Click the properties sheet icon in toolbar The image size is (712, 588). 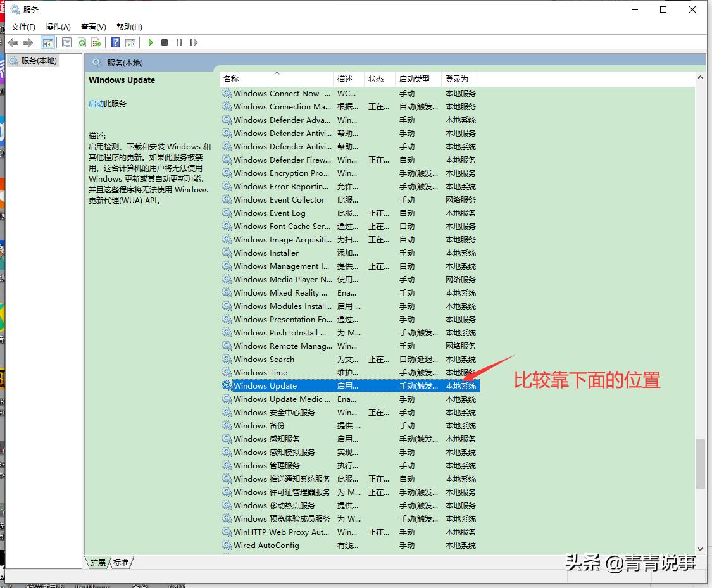[66, 42]
